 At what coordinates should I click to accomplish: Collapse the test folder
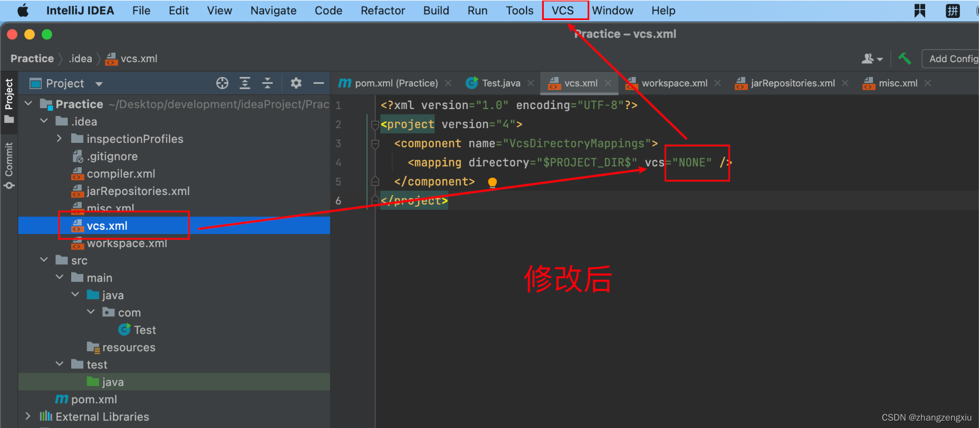click(x=60, y=364)
